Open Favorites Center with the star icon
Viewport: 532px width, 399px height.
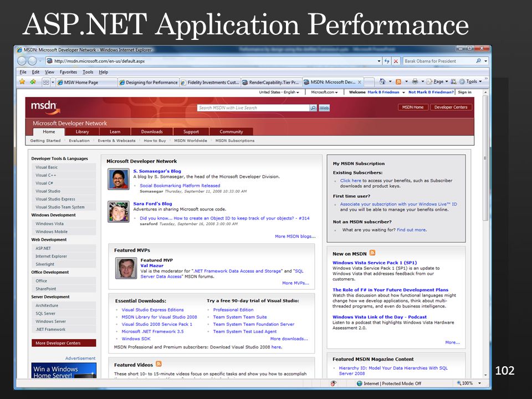[x=22, y=82]
